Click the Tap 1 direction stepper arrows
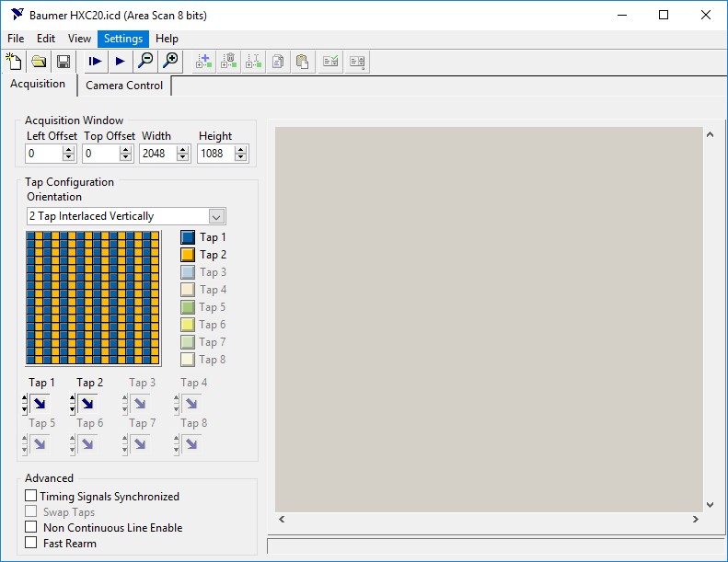 click(x=25, y=404)
